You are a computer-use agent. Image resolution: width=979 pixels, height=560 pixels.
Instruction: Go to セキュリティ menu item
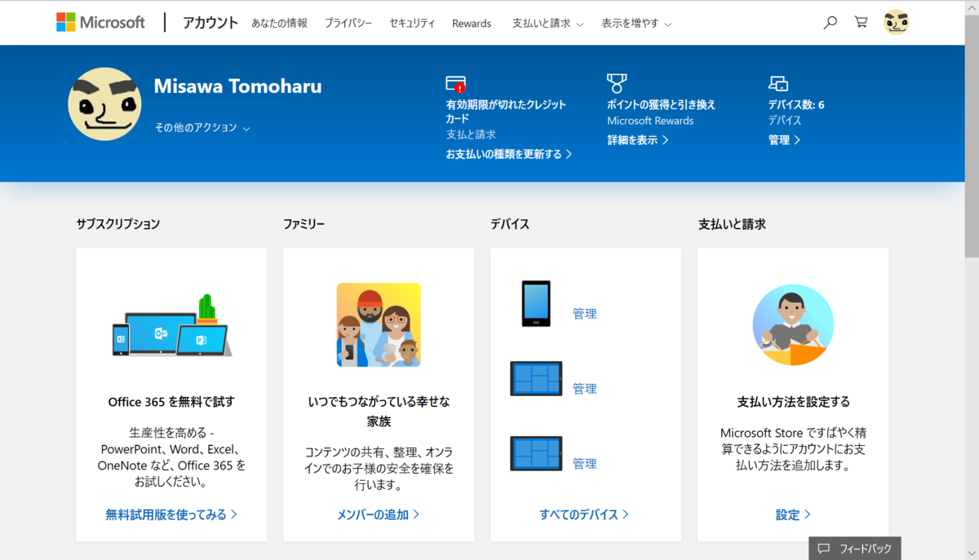pyautogui.click(x=412, y=24)
